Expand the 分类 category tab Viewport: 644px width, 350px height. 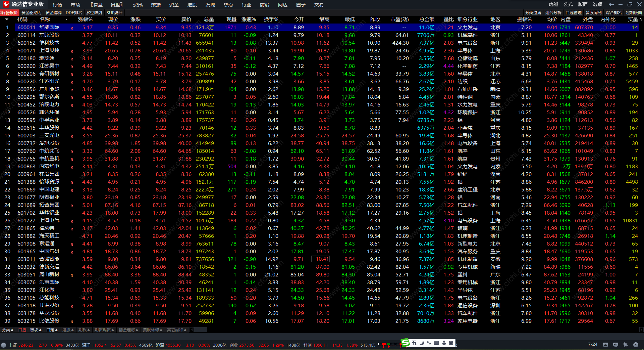click(8, 330)
